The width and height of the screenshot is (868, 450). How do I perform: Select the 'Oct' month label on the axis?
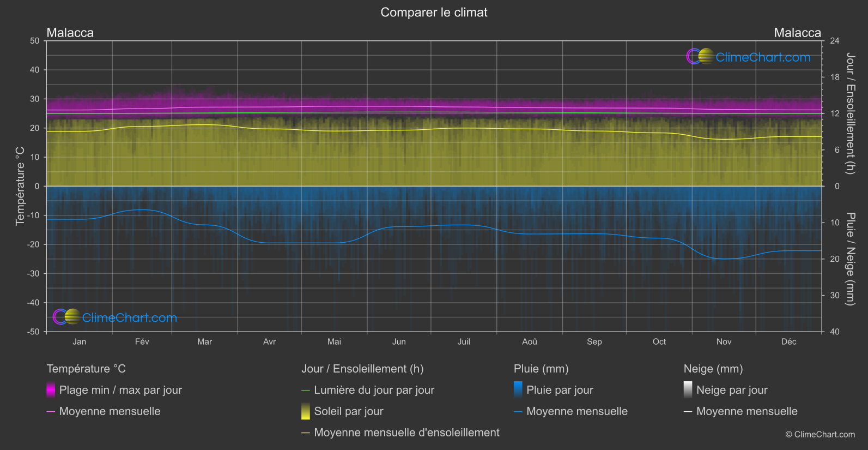click(659, 341)
